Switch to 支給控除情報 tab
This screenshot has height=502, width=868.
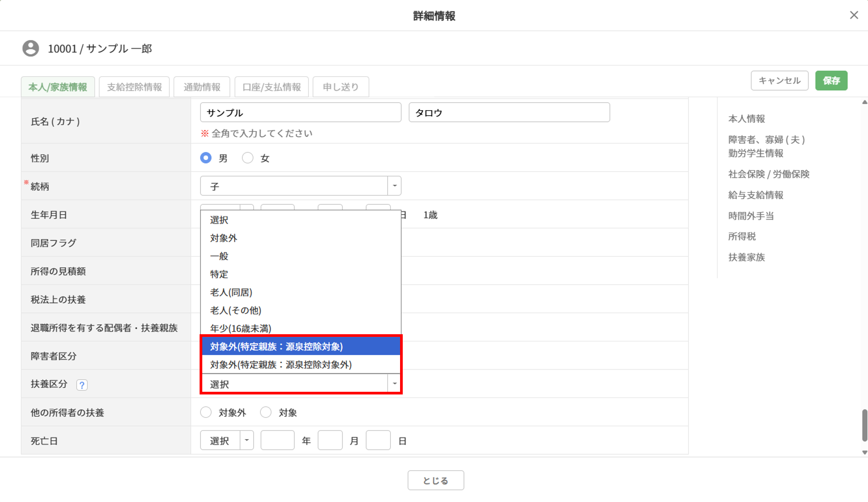(x=134, y=87)
